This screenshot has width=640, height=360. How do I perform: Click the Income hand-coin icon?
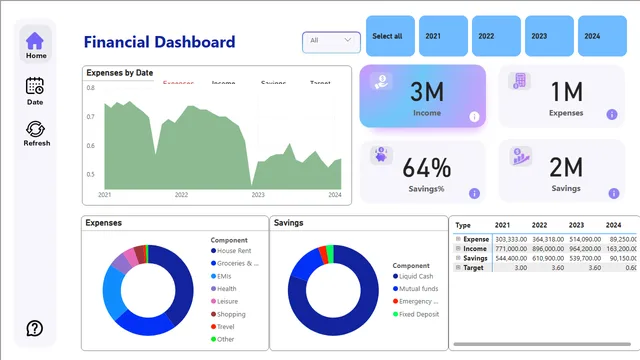[x=381, y=81]
